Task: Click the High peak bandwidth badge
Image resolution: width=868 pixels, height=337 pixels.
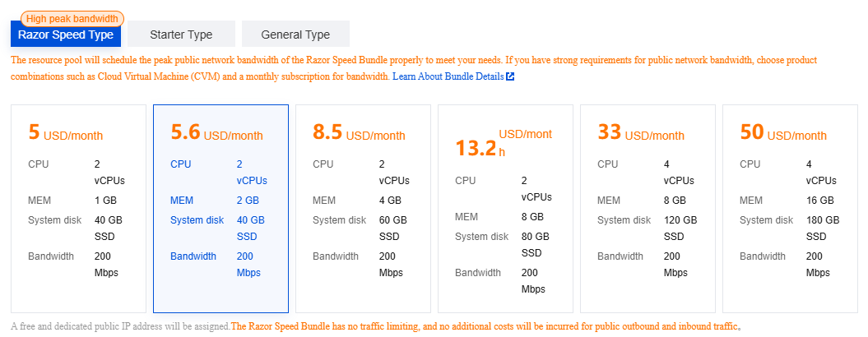Action: pos(70,18)
